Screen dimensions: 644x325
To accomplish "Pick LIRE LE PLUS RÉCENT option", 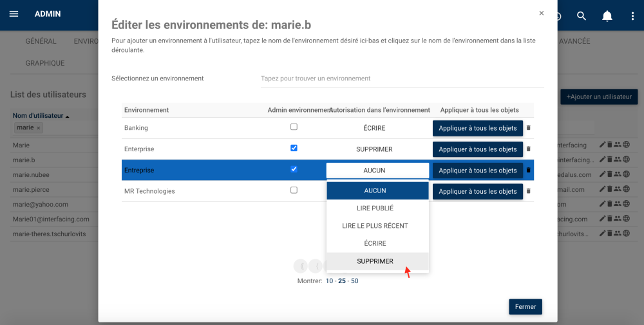I will pos(375,226).
